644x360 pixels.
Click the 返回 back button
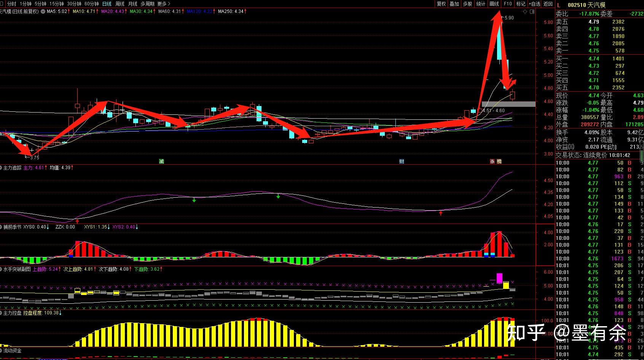(548, 4)
